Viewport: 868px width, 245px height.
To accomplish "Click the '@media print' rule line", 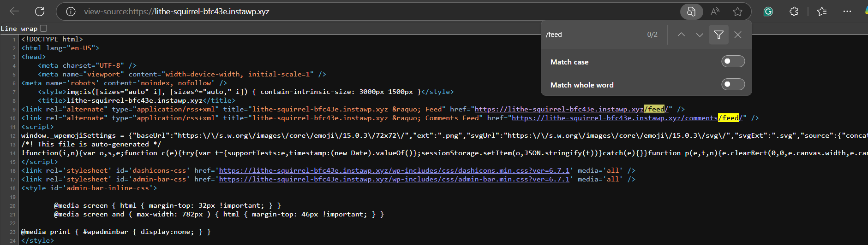I will pyautogui.click(x=116, y=232).
